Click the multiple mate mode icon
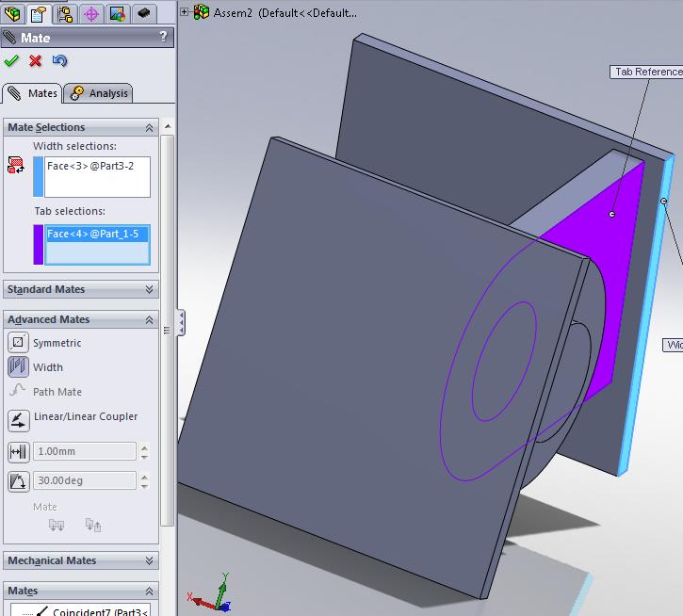This screenshot has height=616, width=683. pos(16,165)
